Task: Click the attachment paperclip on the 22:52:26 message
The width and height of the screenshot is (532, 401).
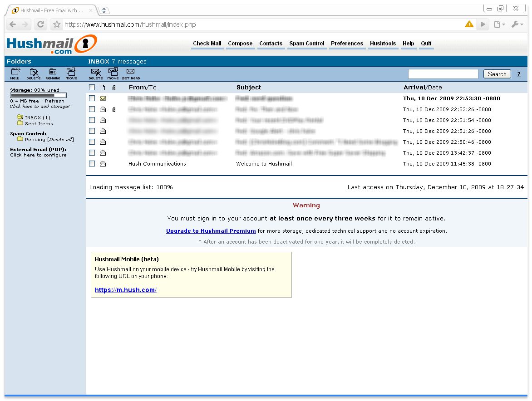Action: 114,109
